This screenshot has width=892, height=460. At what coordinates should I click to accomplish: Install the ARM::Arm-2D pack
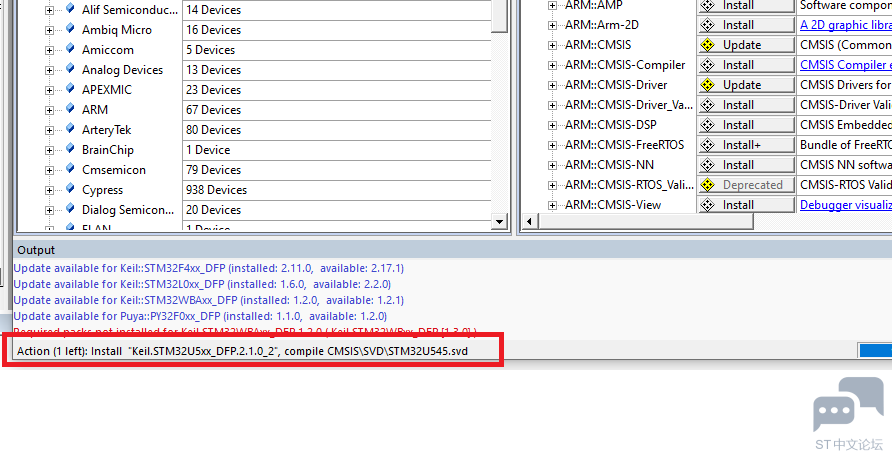click(746, 25)
